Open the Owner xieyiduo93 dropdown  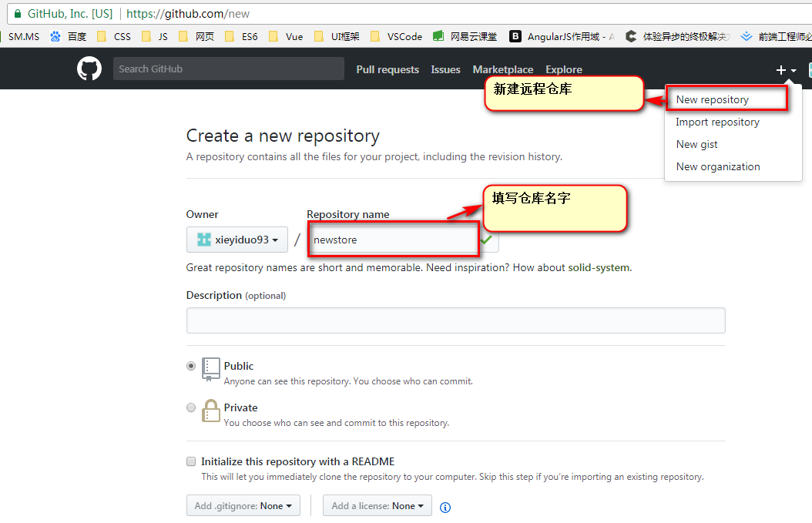237,240
